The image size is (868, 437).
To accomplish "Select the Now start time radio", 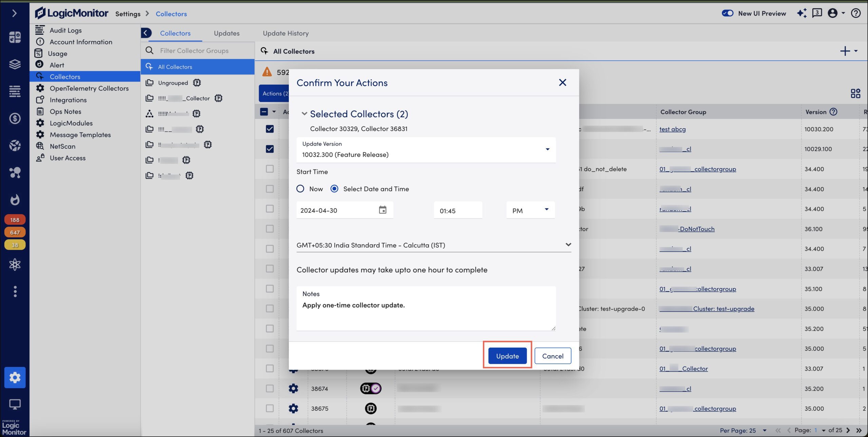I will pos(300,189).
